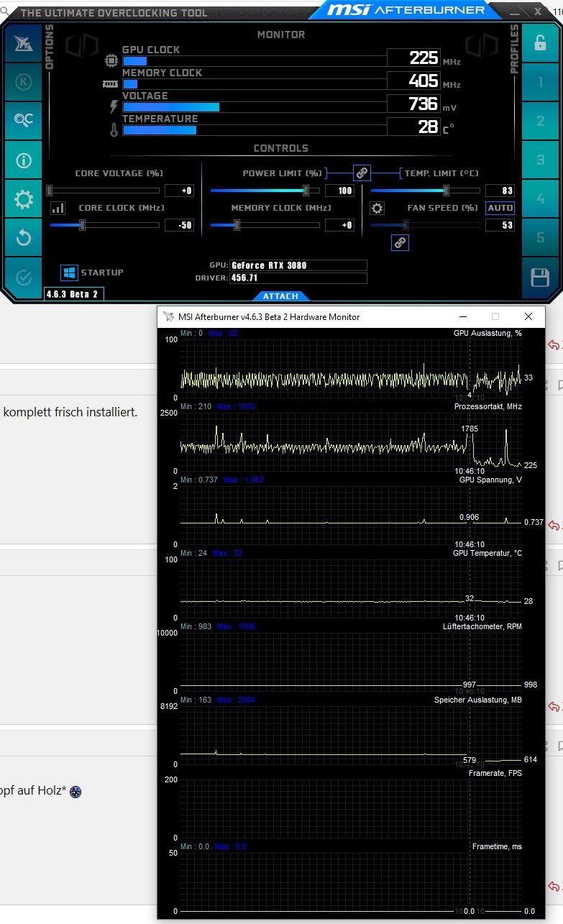Click the Power Limit 100 value field
Screen dimensions: 563x924
[339, 191]
